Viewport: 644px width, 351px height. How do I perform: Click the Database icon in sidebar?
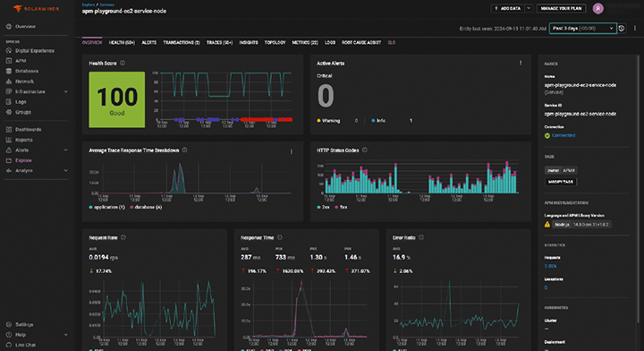(9, 71)
